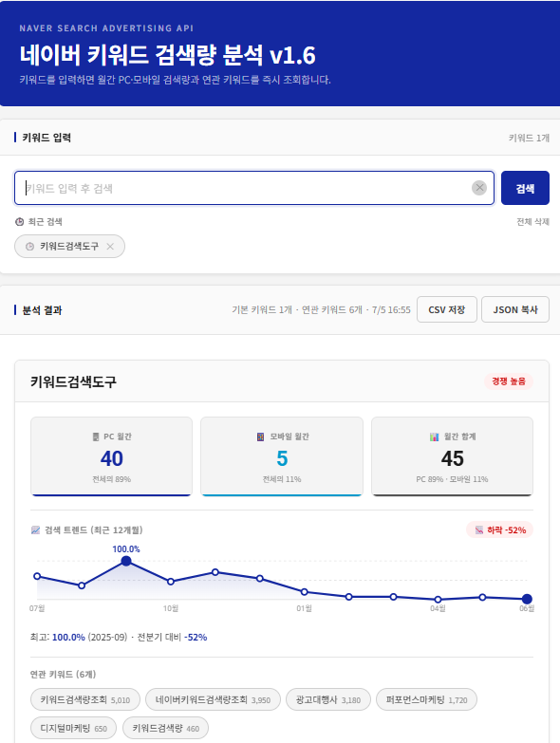Click the clock icon inside the 키워드검색도구 chip
The height and width of the screenshot is (743, 560).
(29, 247)
